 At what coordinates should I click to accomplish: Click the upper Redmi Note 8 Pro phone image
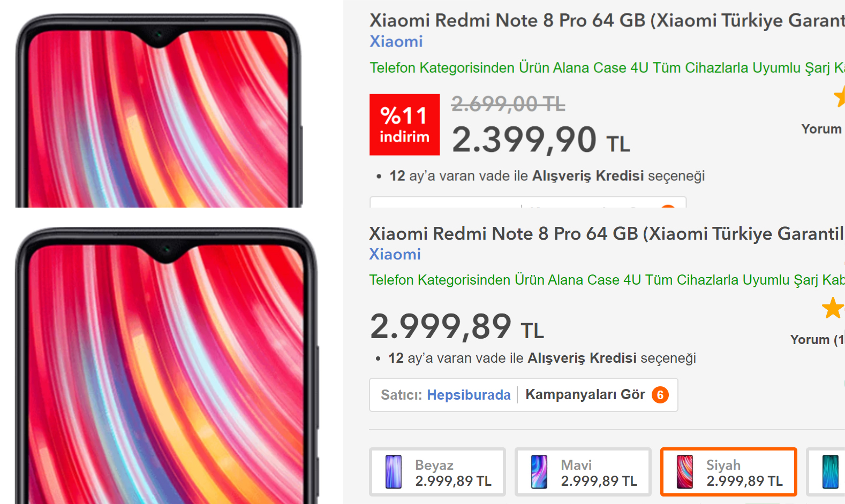[159, 110]
